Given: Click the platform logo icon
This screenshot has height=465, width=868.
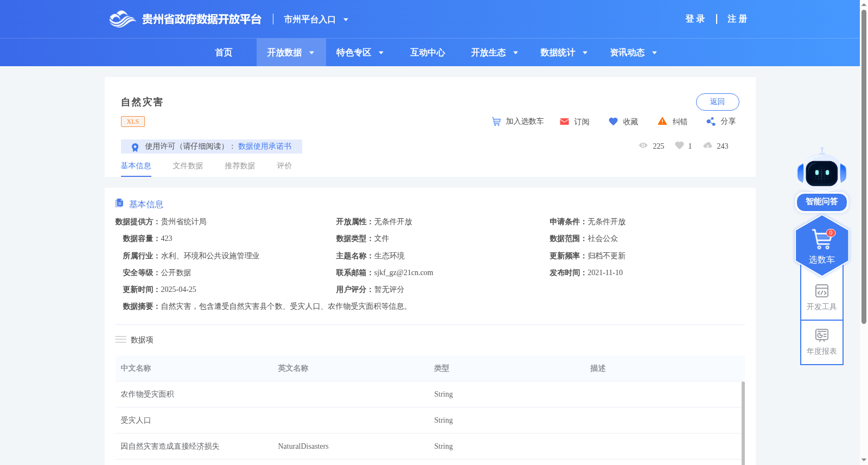Looking at the screenshot, I should [x=122, y=19].
